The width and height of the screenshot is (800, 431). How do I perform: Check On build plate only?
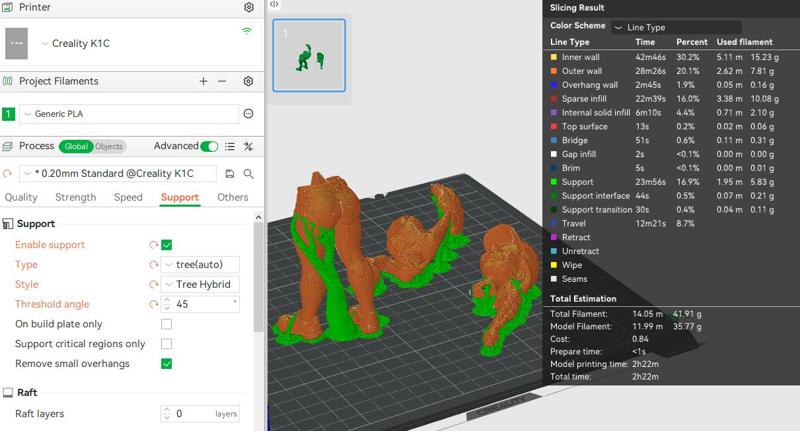click(166, 324)
